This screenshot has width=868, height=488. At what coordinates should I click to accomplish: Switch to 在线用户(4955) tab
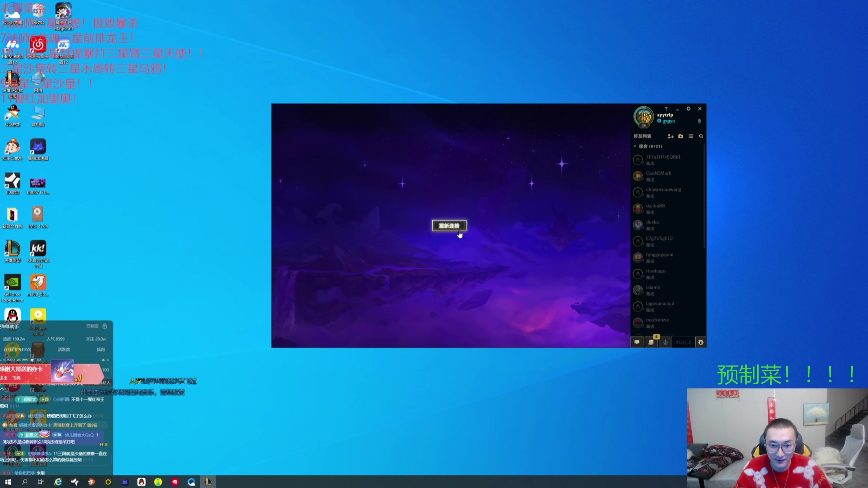pyautogui.click(x=17, y=349)
